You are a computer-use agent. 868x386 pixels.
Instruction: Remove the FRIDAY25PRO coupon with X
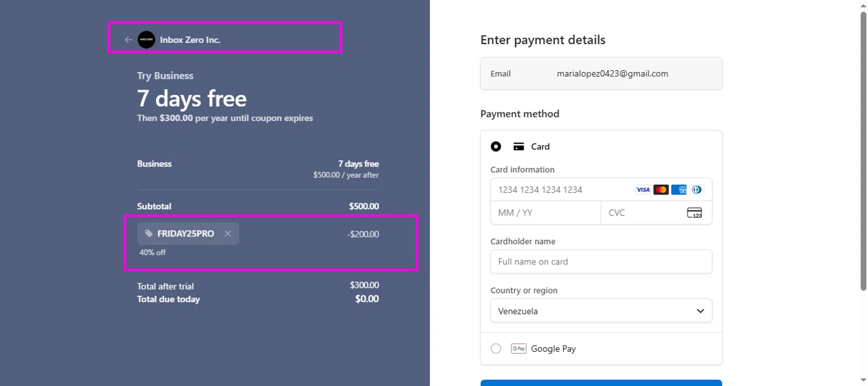228,234
